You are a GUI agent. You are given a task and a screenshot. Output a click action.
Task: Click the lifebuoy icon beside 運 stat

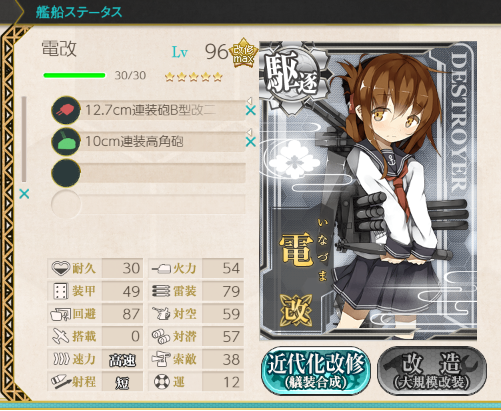162,381
